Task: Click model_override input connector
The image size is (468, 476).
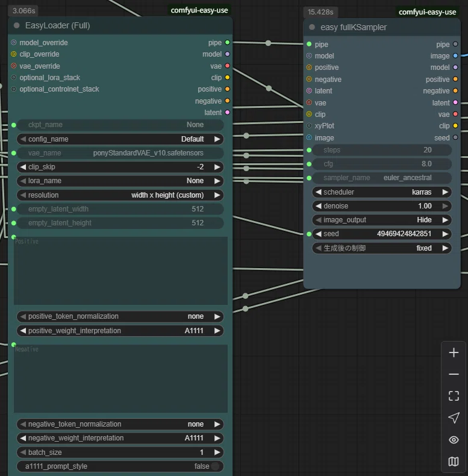Action: 14,43
